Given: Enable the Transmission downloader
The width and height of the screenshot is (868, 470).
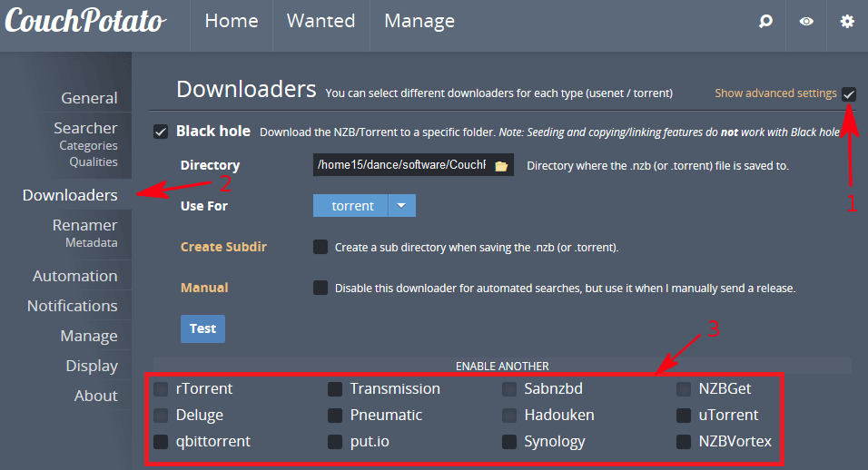Looking at the screenshot, I should click(335, 388).
